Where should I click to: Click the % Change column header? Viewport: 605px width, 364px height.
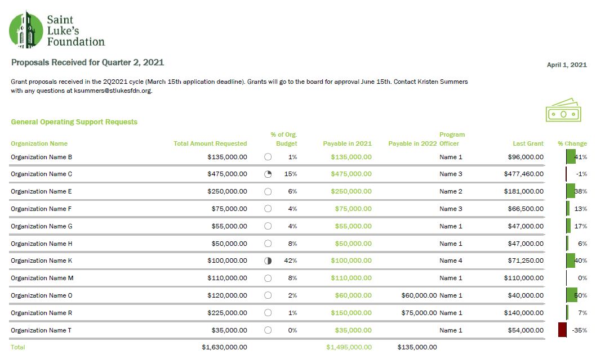572,143
